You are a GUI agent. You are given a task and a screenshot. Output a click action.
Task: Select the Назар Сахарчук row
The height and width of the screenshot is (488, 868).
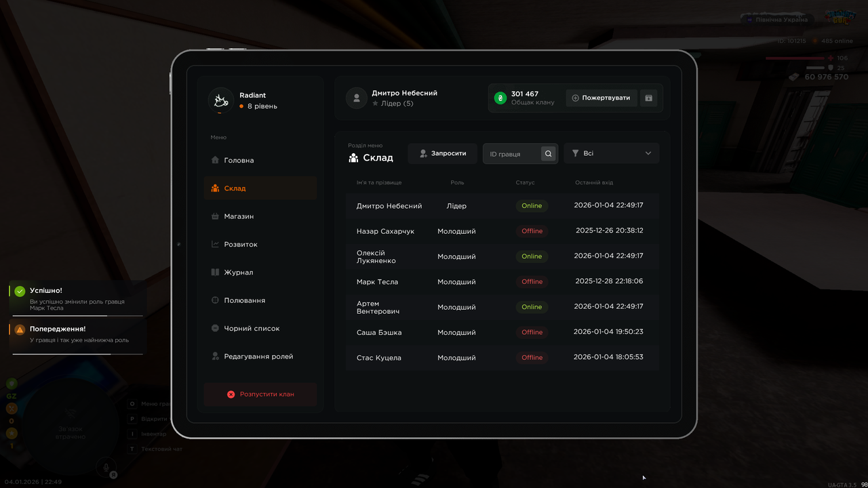tap(502, 231)
